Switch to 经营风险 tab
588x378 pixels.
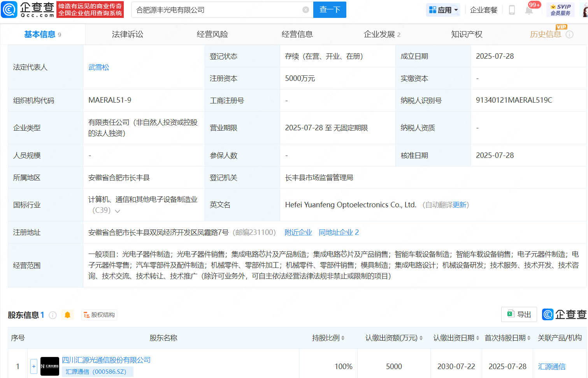[x=212, y=34]
